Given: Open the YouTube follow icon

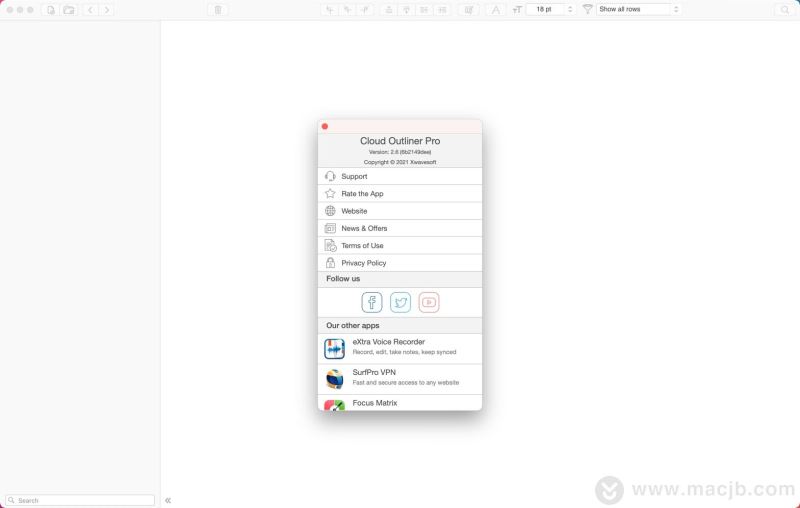Looking at the screenshot, I should (429, 302).
